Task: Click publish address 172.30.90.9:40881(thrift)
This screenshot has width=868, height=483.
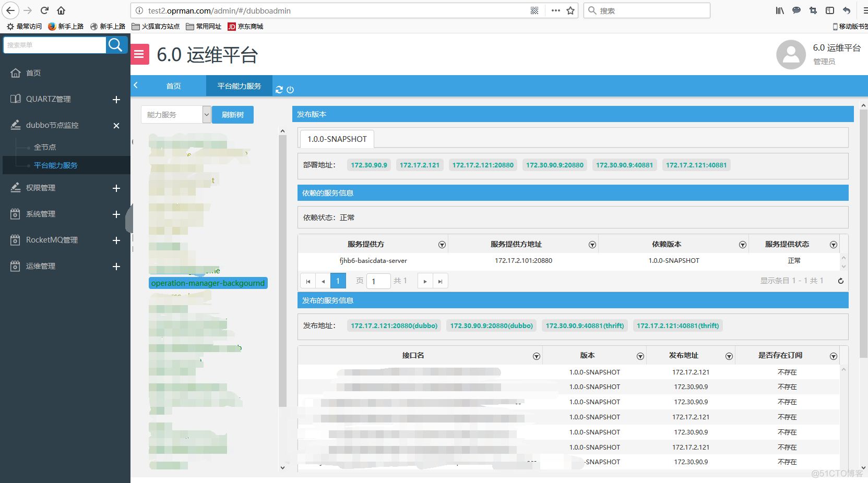Action: tap(585, 326)
